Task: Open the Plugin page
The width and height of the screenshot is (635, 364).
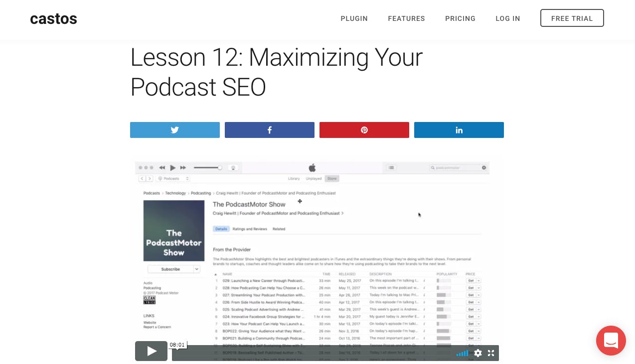Action: (354, 18)
